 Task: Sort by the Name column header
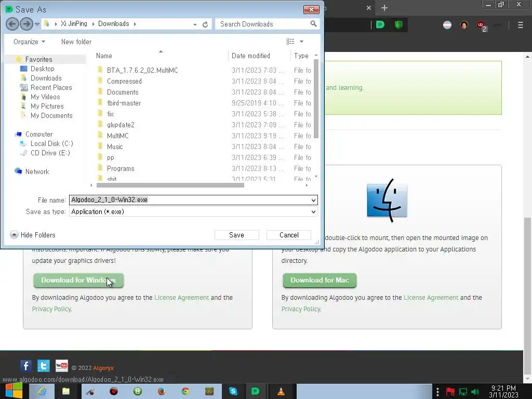[x=104, y=56]
